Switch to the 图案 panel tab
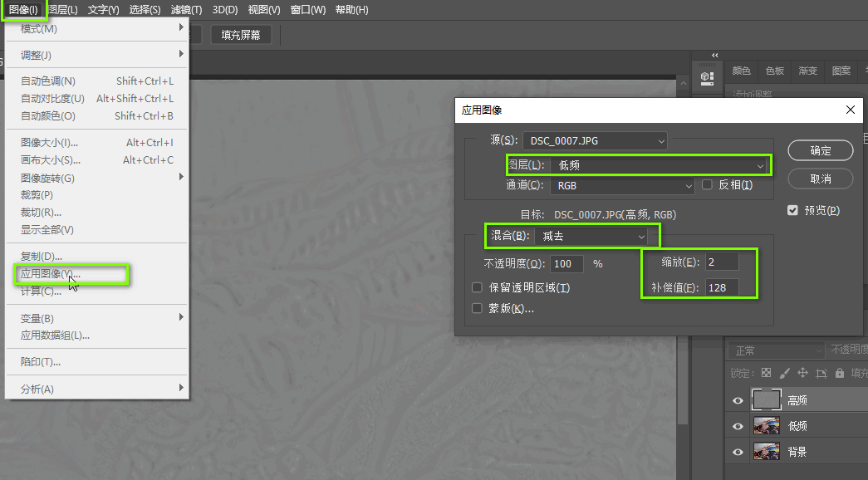The image size is (868, 480). click(841, 71)
